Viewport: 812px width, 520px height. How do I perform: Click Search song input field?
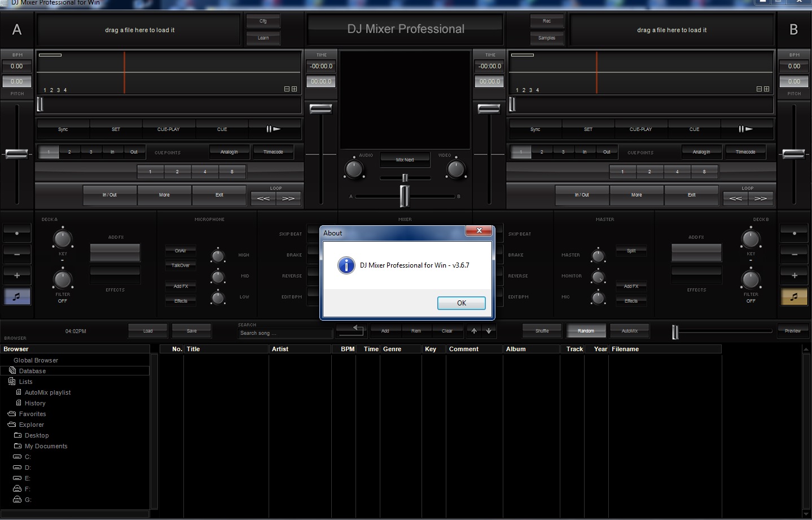point(284,333)
